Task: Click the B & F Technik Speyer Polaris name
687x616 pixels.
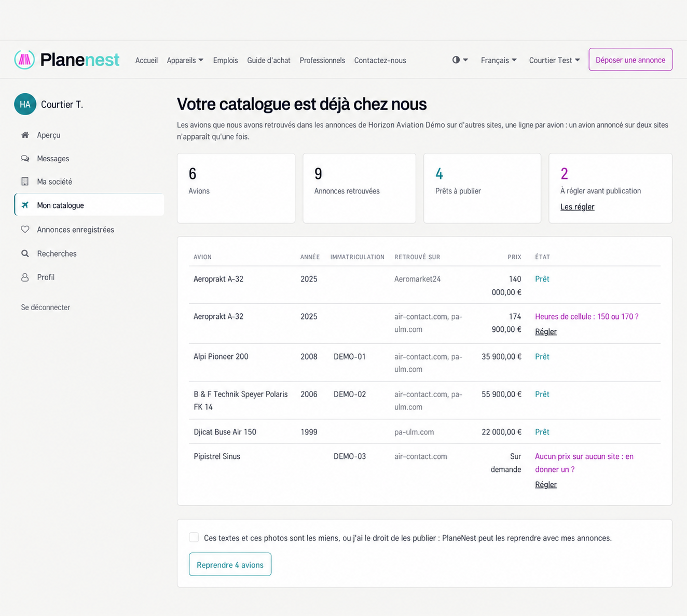Action: pos(241,400)
